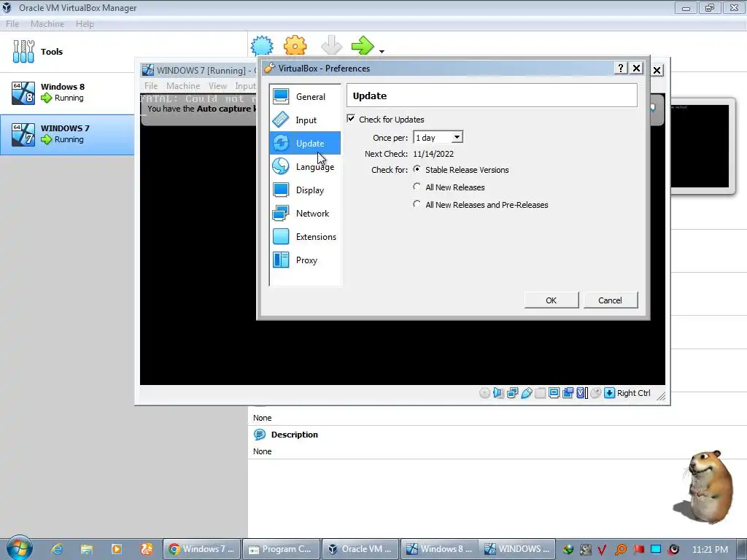
Task: Select All New Releases radio button
Action: [x=417, y=187]
